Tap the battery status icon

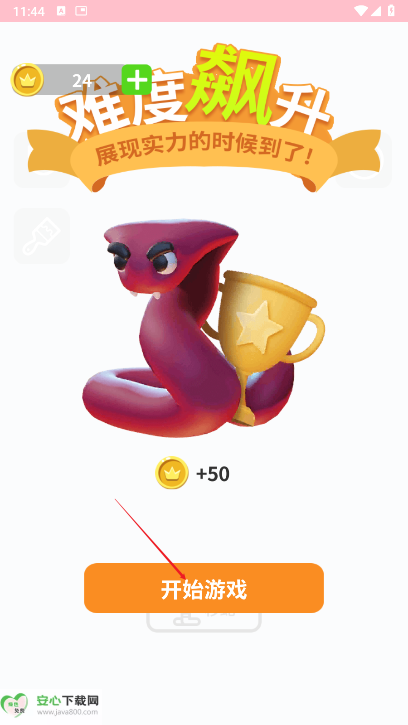coord(391,11)
